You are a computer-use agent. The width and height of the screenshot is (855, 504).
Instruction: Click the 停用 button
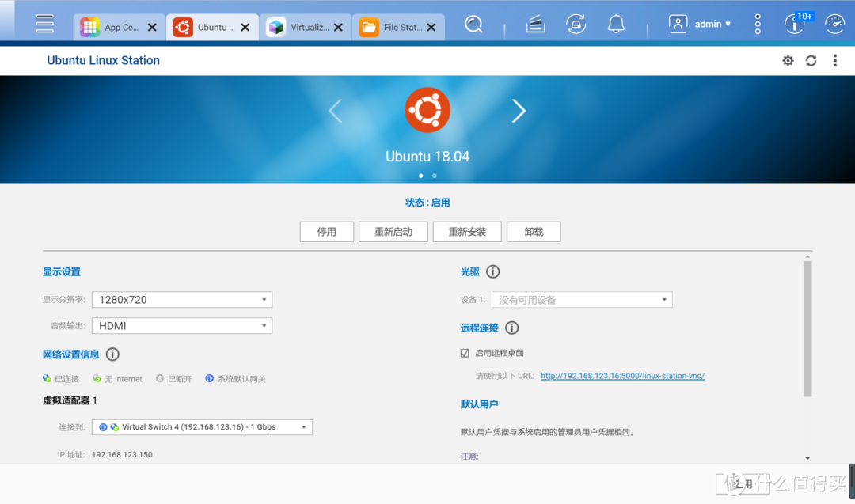click(x=327, y=232)
